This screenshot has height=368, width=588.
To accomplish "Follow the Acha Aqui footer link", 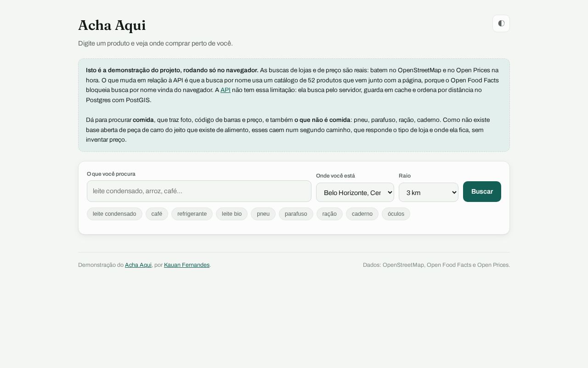I will click(x=138, y=265).
